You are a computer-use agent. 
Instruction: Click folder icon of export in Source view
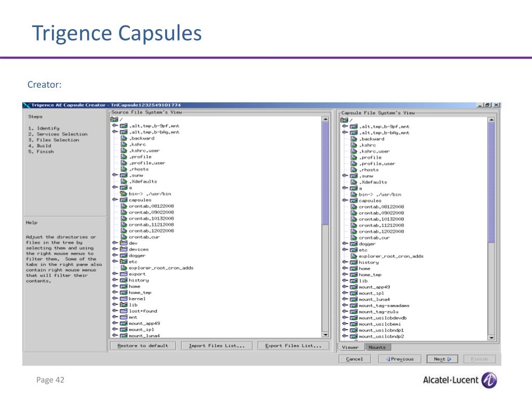(x=124, y=274)
